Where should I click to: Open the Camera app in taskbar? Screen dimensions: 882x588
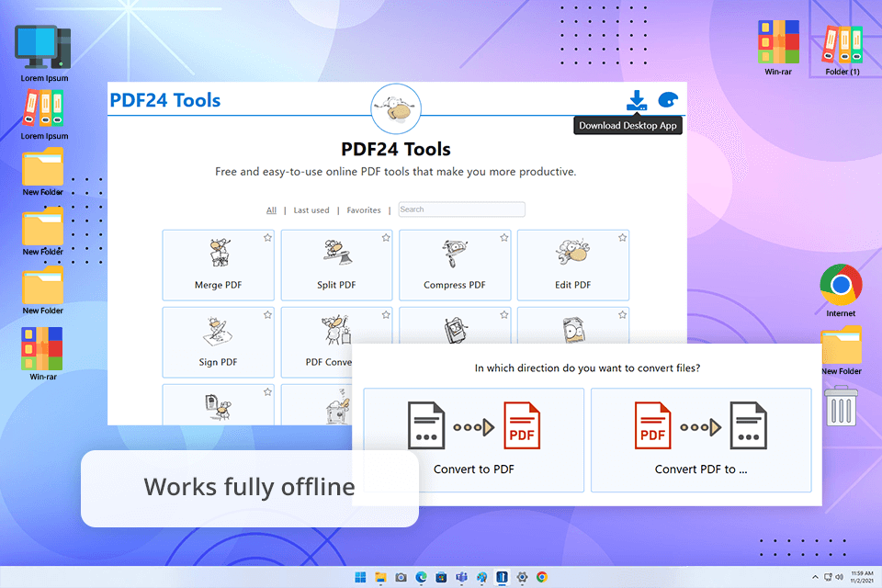pyautogui.click(x=401, y=577)
